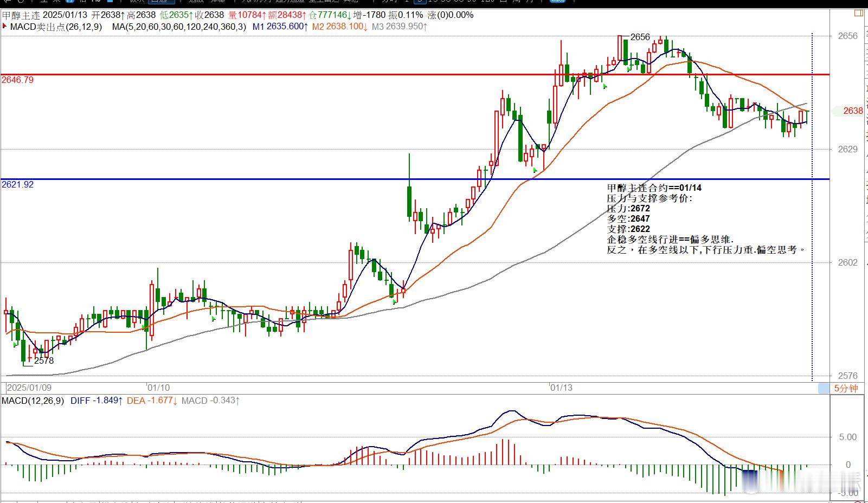Open the 5分钟 period selector
The height and width of the screenshot is (503, 868).
coord(846,389)
